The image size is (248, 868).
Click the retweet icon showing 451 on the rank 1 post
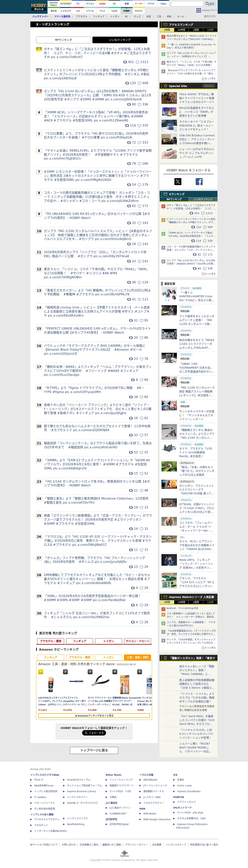point(125,62)
